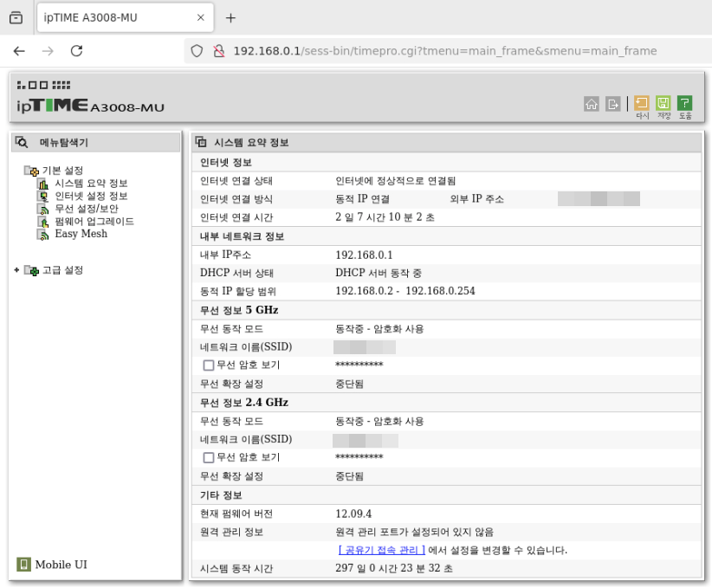712x588 pixels.
Task: Click the Mobile UI phone icon
Action: click(x=23, y=565)
